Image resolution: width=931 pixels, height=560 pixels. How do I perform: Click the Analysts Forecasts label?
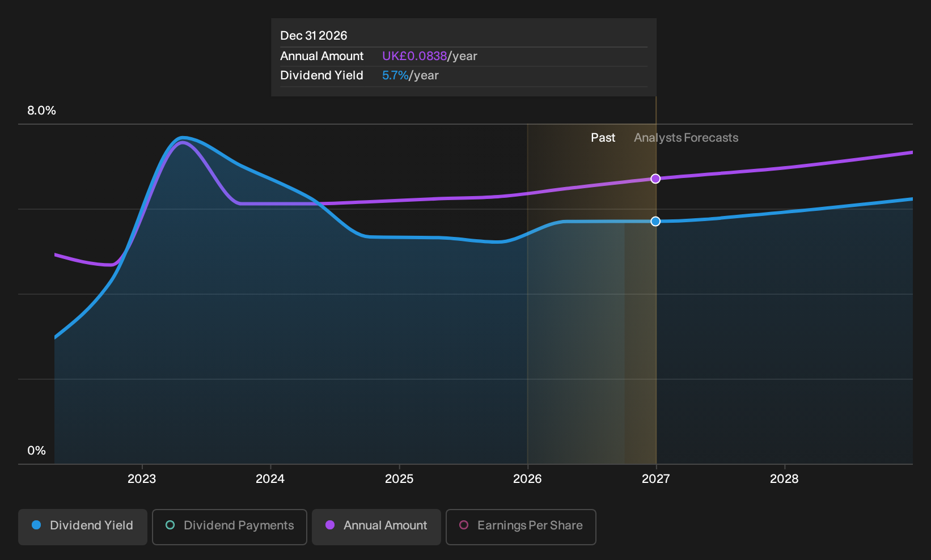tap(686, 138)
